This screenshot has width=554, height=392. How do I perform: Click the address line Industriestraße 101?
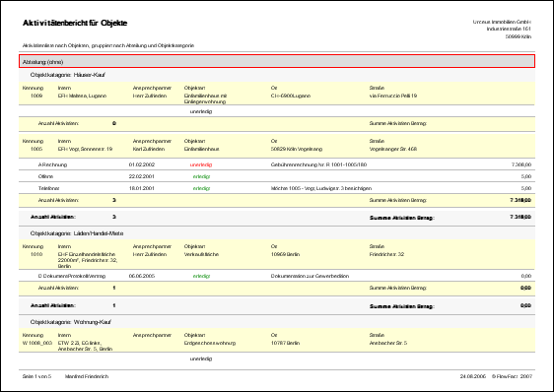click(x=509, y=29)
